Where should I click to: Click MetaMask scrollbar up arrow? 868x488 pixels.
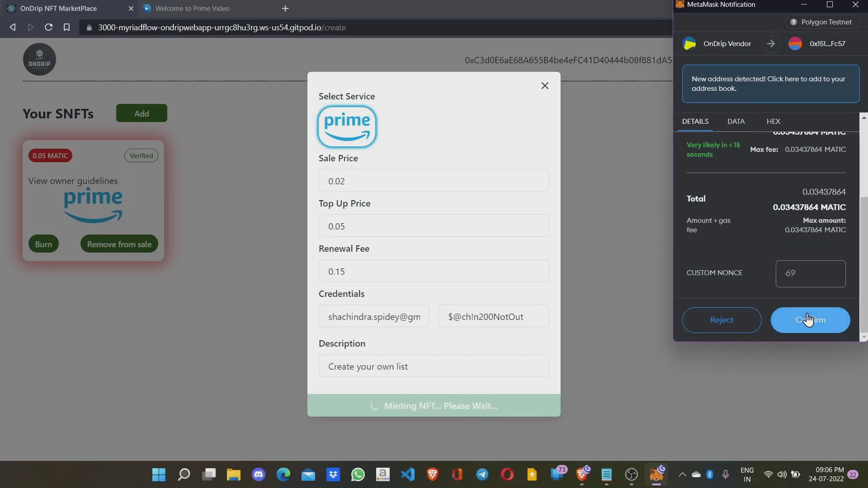pos(864,117)
